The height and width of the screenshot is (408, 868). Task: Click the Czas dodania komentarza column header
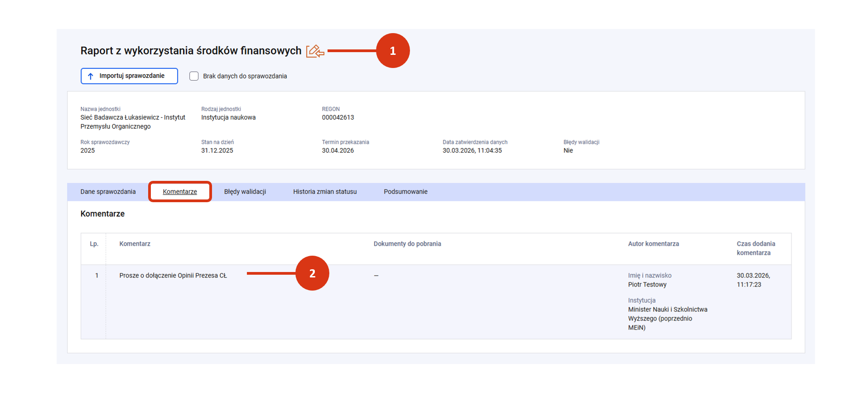[755, 248]
